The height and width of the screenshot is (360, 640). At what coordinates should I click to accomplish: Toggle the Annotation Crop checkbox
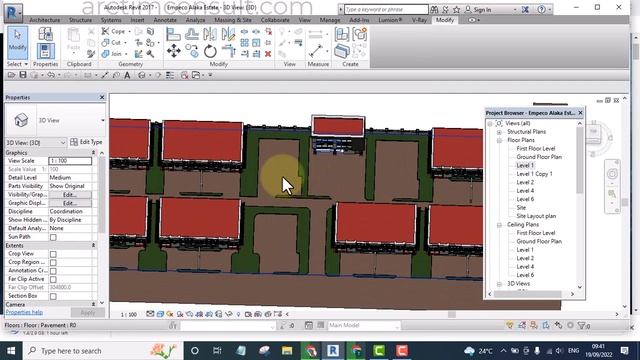53,271
